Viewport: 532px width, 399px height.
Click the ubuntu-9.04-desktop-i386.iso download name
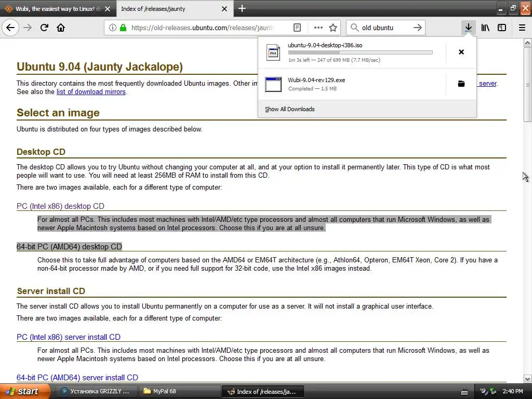(x=325, y=45)
